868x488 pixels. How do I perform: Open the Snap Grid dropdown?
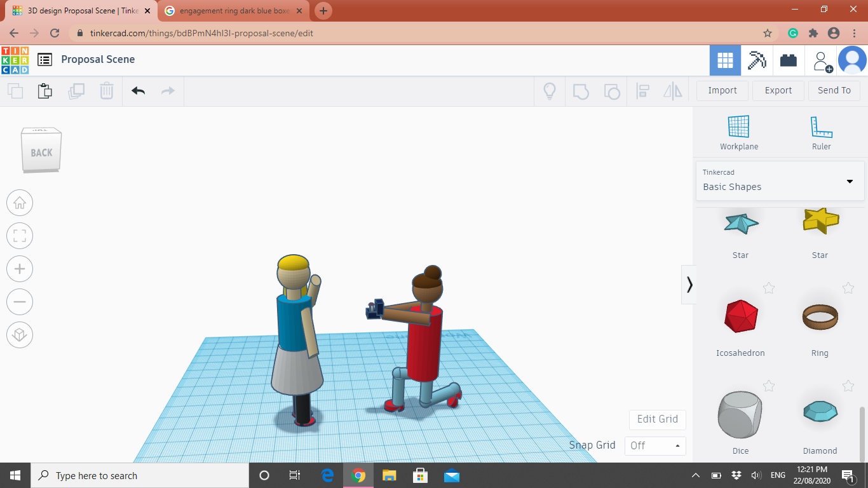coord(655,445)
